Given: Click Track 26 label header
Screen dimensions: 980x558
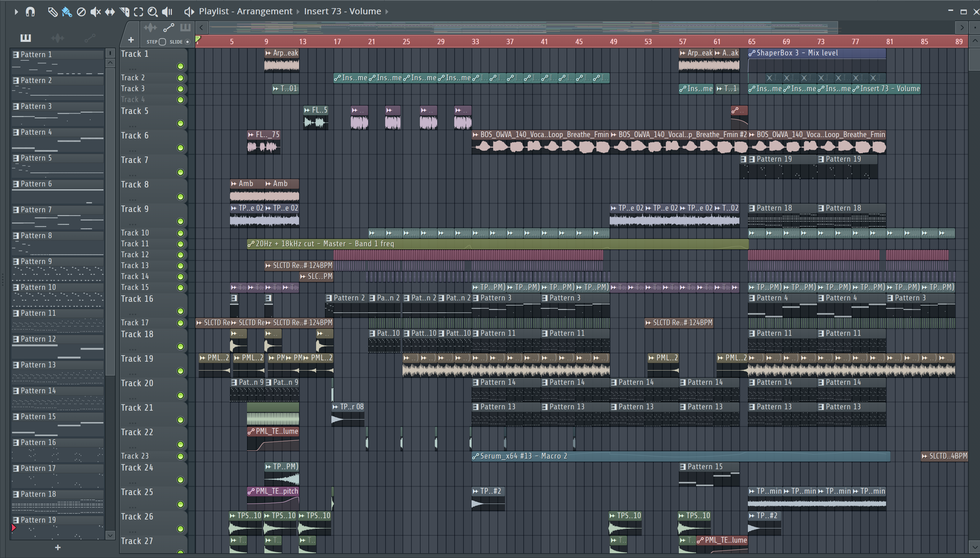Looking at the screenshot, I should click(137, 517).
